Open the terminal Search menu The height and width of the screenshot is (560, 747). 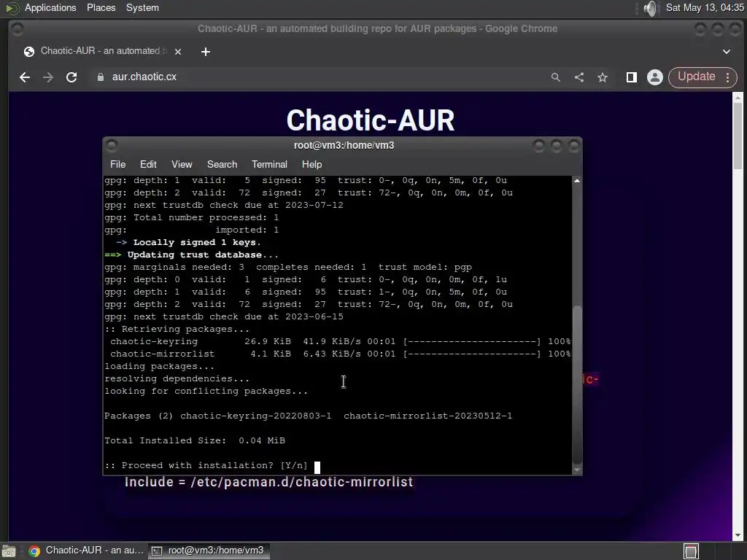point(222,164)
